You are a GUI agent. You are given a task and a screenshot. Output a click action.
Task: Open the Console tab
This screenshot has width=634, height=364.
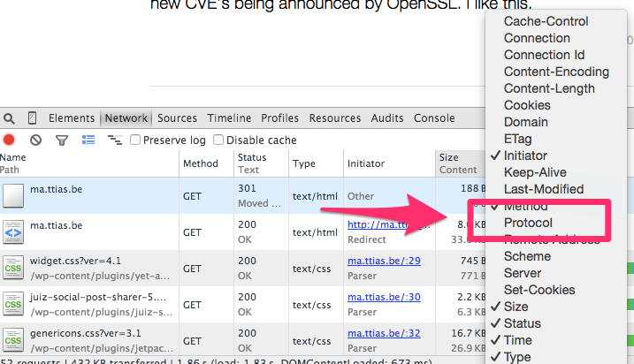(434, 118)
